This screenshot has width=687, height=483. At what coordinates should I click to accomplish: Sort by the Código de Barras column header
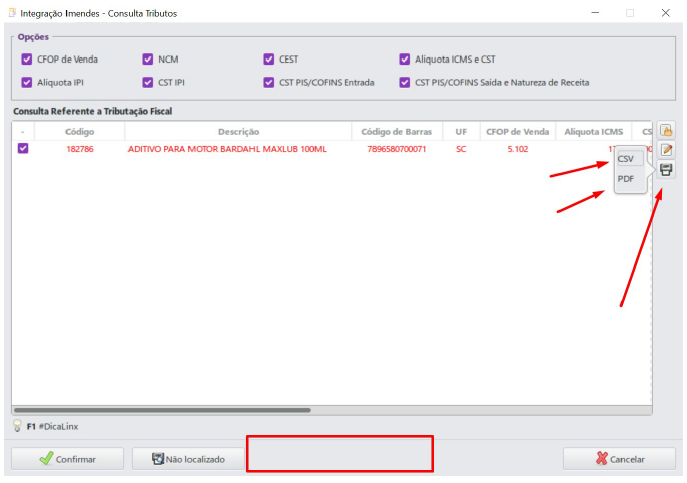pos(397,131)
